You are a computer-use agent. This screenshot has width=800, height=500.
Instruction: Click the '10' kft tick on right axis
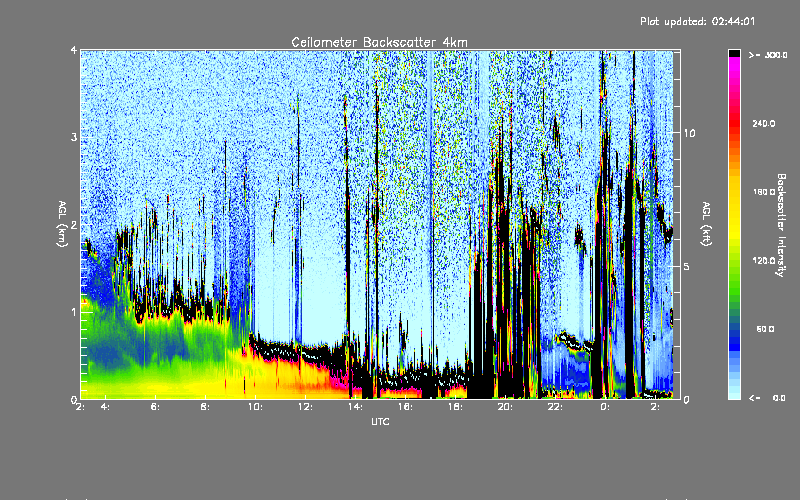pyautogui.click(x=689, y=133)
